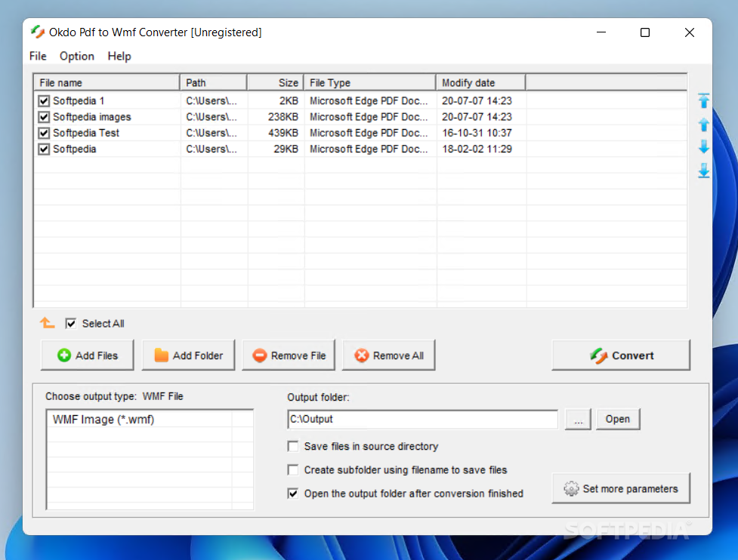Uncheck the Softpedia Test file checkbox
Viewport: 738px width, 560px height.
click(44, 133)
